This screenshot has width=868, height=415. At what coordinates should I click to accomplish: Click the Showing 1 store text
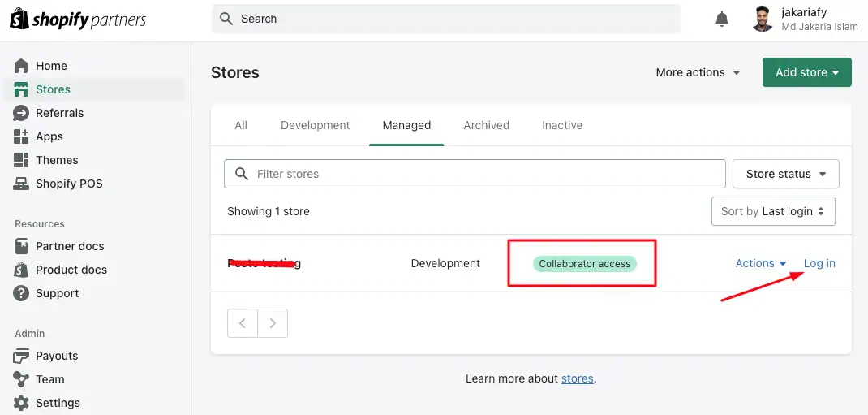coord(268,211)
